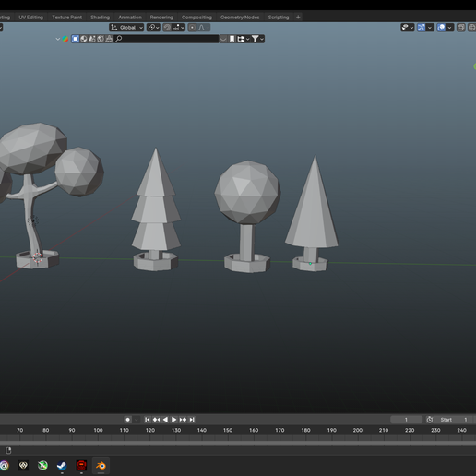The image size is (476, 476).
Task: Click frame 120 on the timeline ruler
Action: click(150, 430)
